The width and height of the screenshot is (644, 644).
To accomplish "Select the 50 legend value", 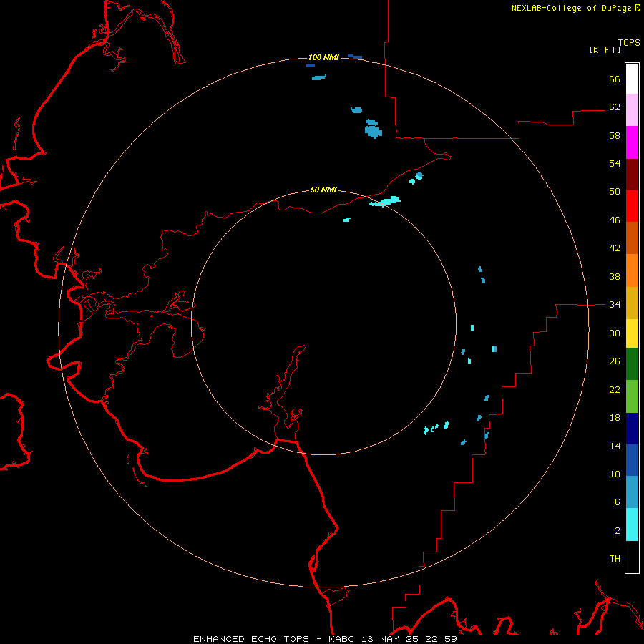I will tap(615, 192).
